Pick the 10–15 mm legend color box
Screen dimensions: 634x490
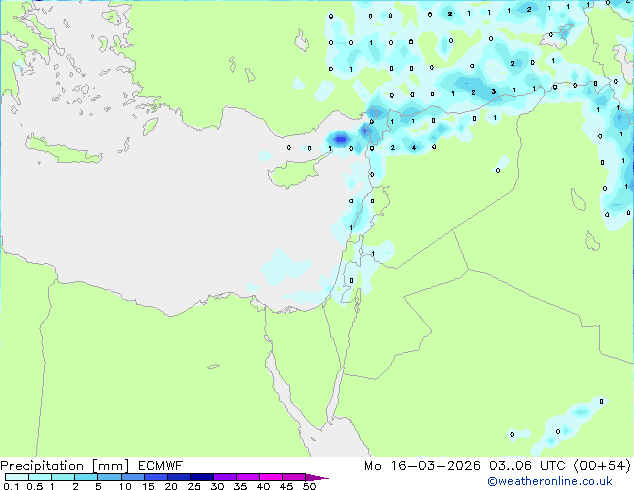pos(132,477)
